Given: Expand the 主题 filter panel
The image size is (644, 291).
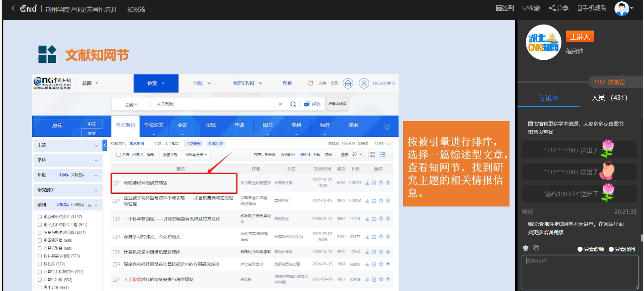Looking at the screenshot, I should point(67,145).
